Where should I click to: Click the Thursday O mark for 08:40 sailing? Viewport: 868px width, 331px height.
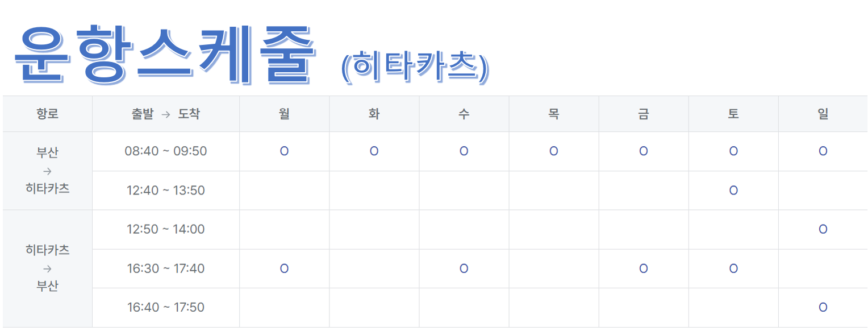click(554, 151)
